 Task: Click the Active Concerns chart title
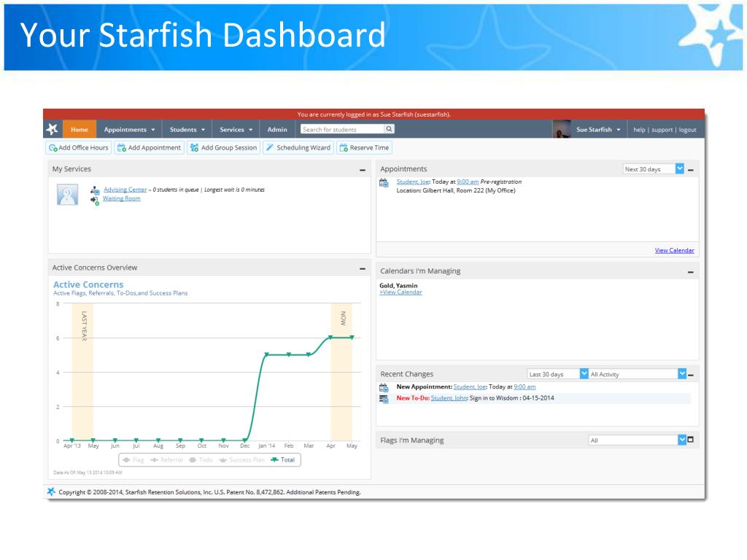click(x=88, y=284)
